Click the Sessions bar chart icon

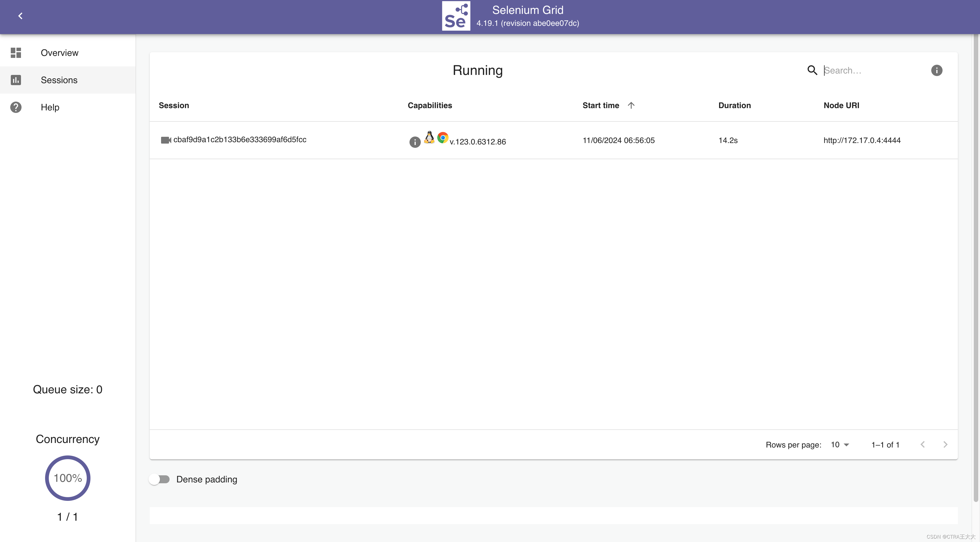pyautogui.click(x=16, y=80)
